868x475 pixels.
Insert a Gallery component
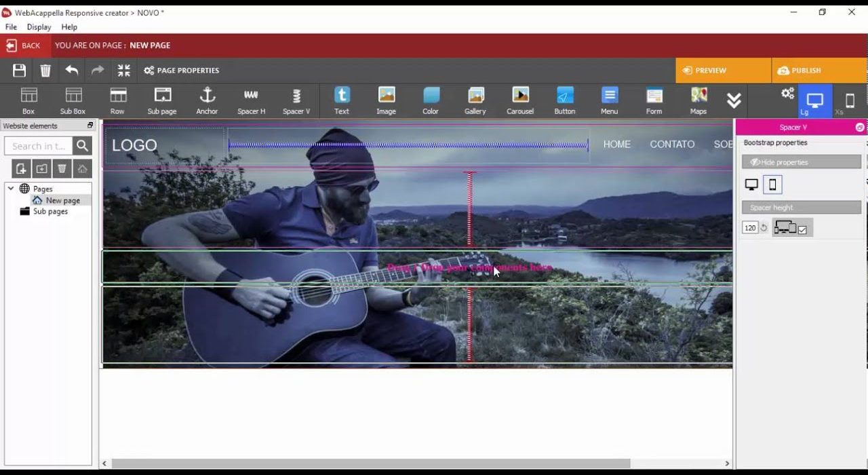pos(475,100)
